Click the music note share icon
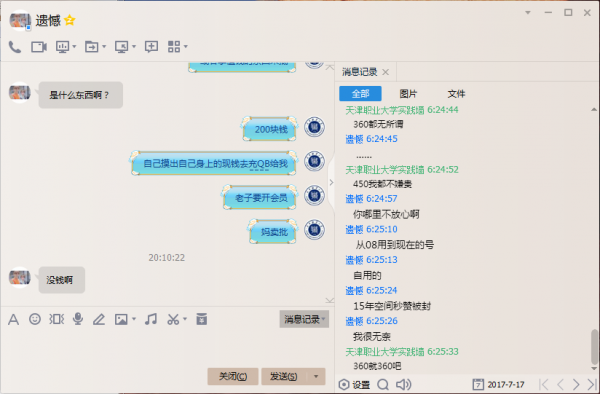 point(151,319)
